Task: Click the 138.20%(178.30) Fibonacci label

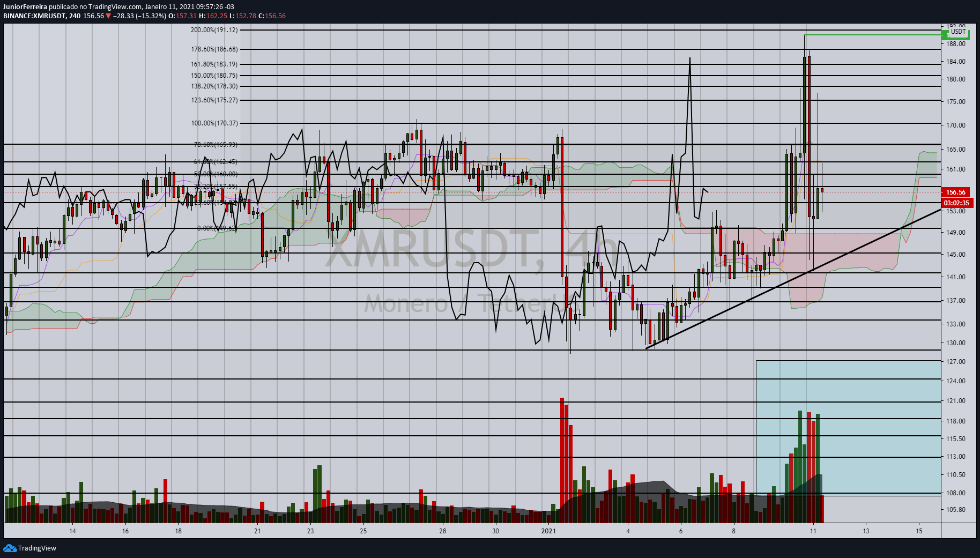Action: [x=214, y=86]
